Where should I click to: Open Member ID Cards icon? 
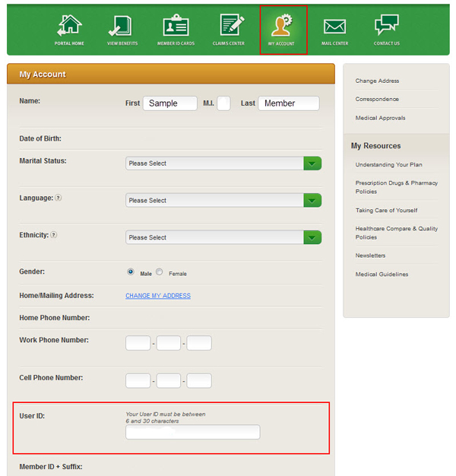coord(176,26)
